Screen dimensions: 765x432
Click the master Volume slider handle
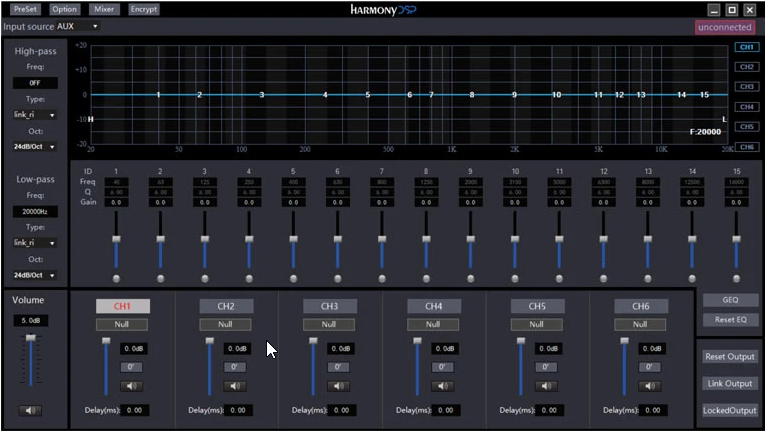[x=31, y=338]
